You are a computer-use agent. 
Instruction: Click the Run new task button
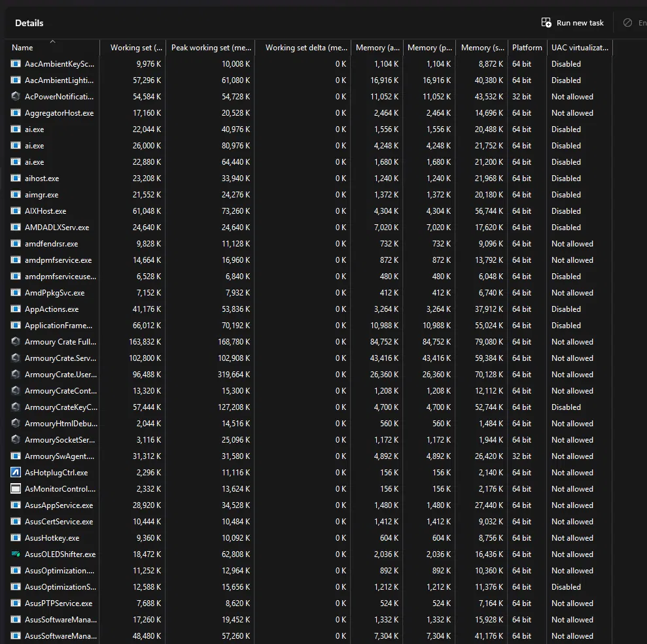572,23
